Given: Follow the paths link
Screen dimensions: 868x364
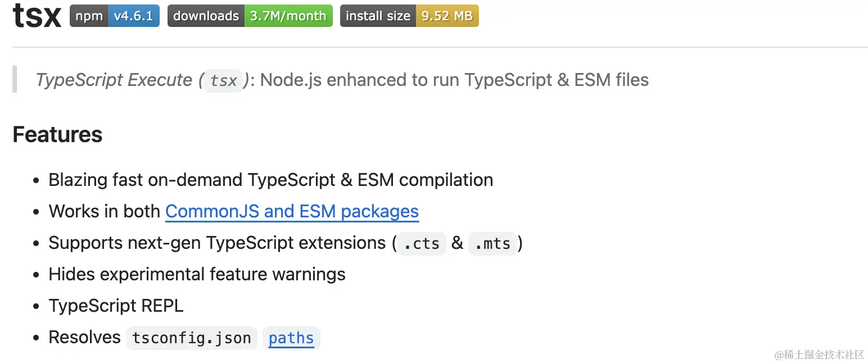Looking at the screenshot, I should (291, 338).
